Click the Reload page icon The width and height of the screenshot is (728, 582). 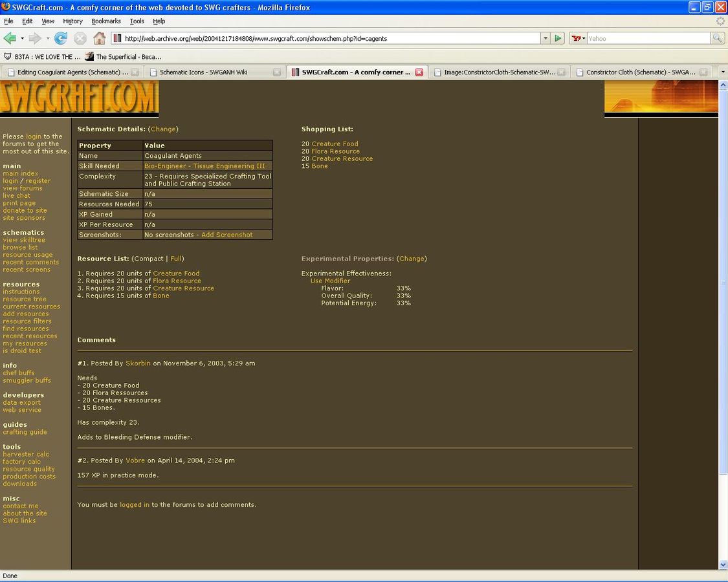point(61,38)
